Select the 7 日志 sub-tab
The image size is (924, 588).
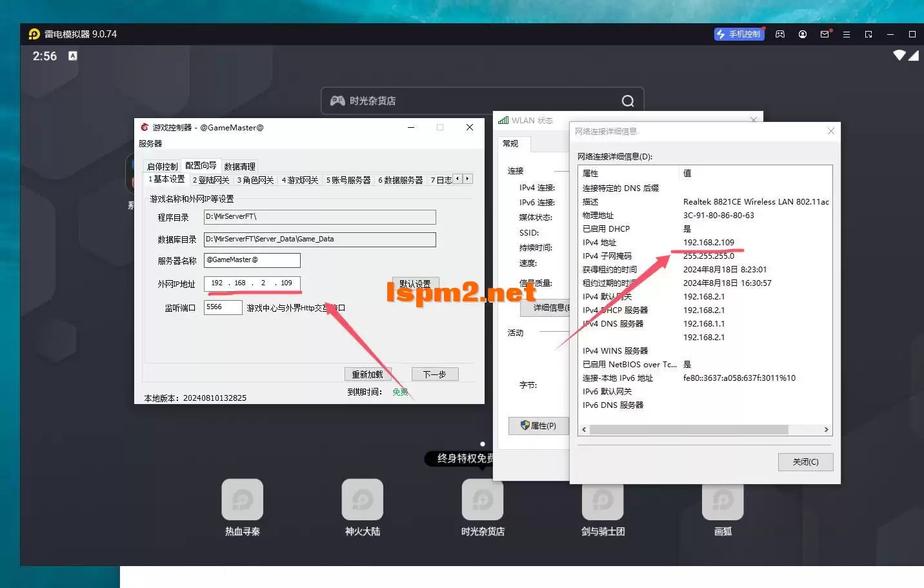(x=441, y=180)
